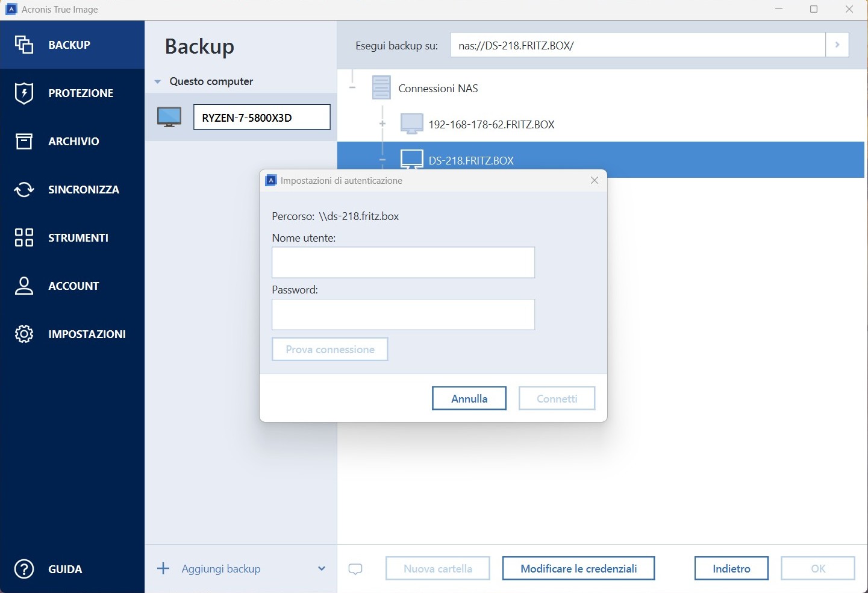Select the 192-168-178-62.FRITZ.BOX tree item
The height and width of the screenshot is (593, 868).
(491, 125)
